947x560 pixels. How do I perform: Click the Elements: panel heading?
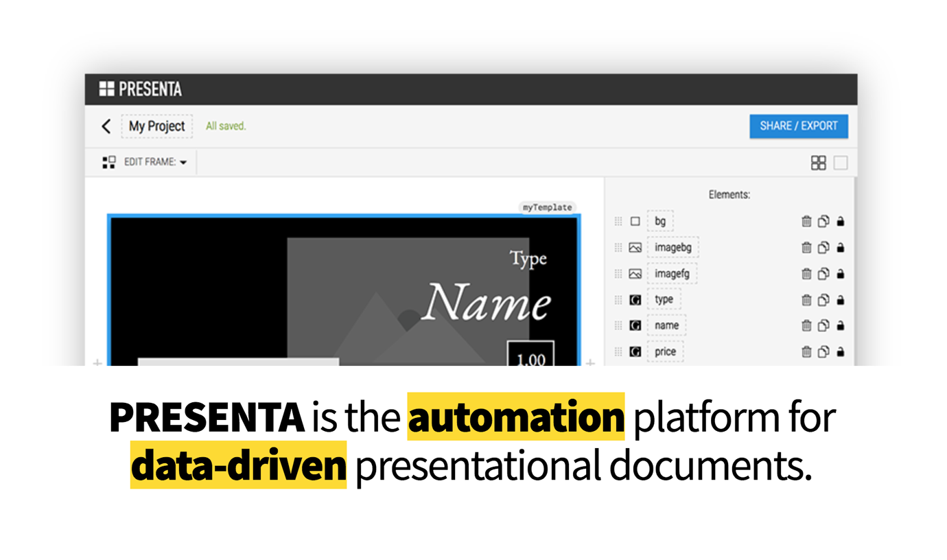click(x=729, y=195)
